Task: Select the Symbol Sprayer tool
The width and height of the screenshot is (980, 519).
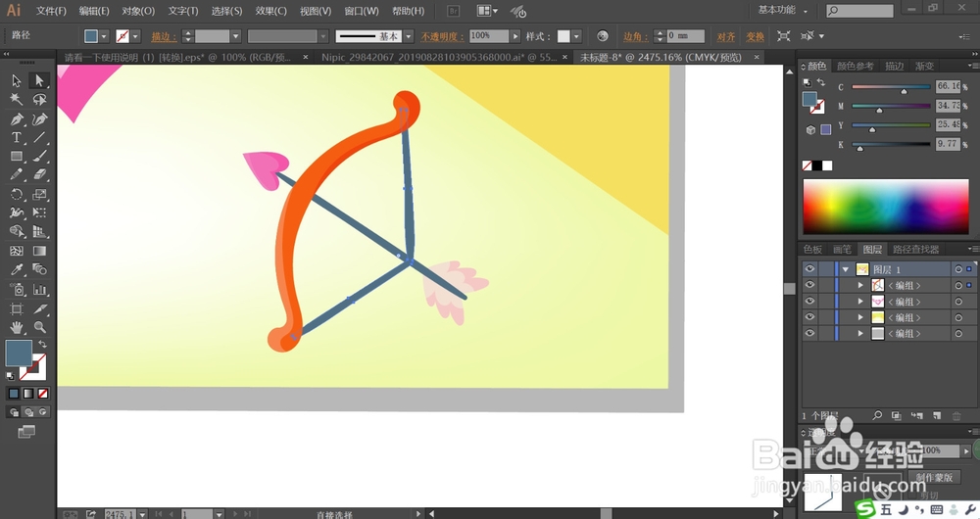Action: click(17, 289)
